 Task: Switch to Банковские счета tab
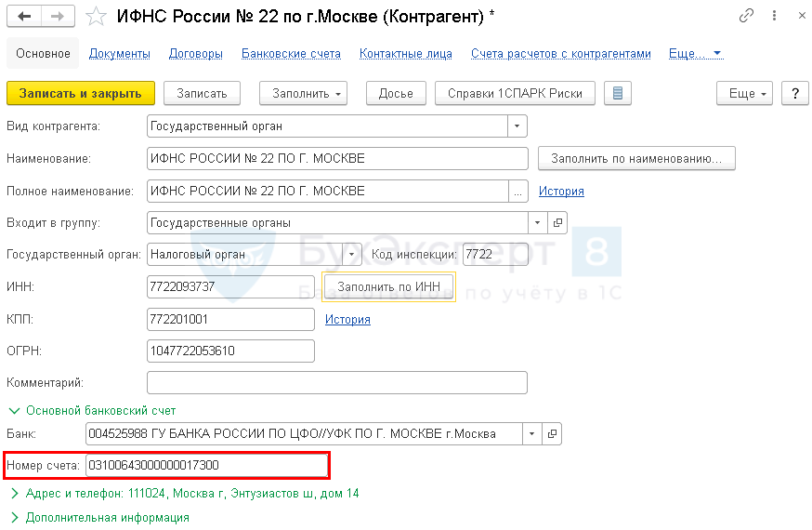click(x=291, y=54)
